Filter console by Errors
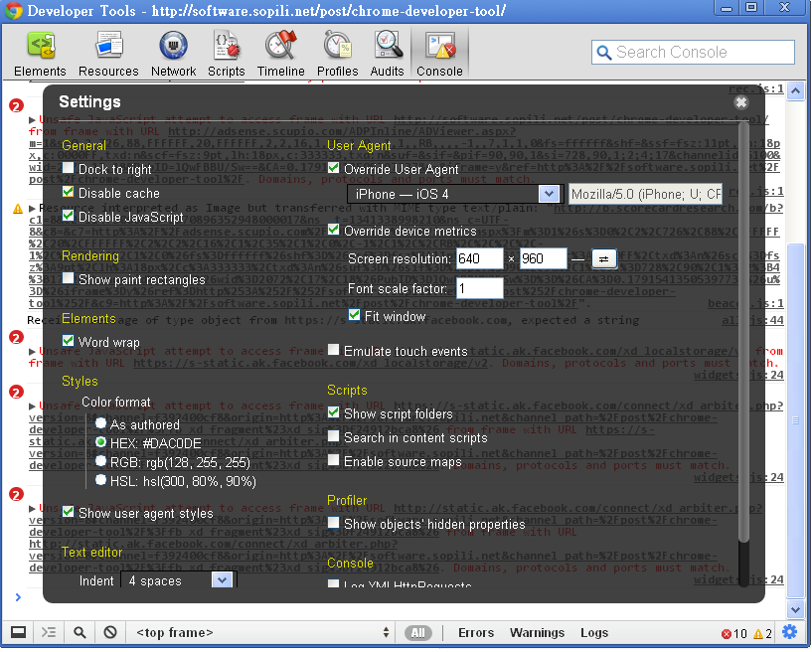The height and width of the screenshot is (652, 812). 476,633
